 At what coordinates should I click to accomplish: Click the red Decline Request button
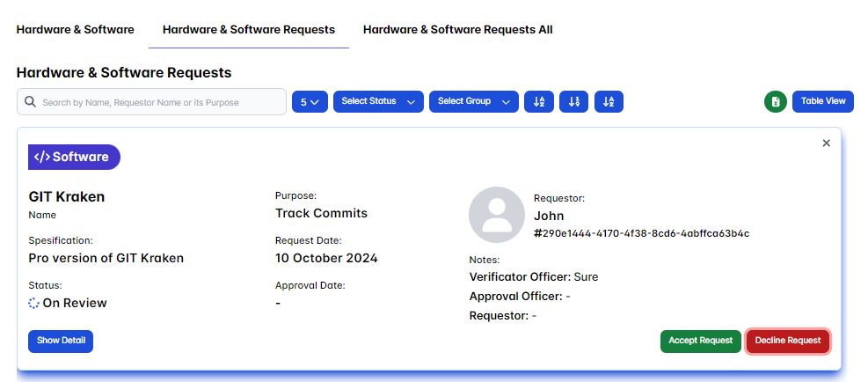[787, 341]
